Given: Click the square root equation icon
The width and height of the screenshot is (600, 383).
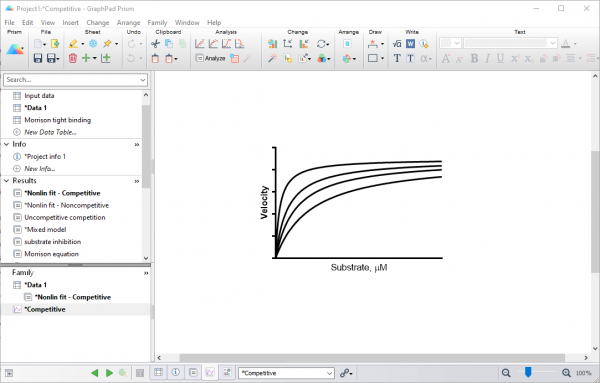Looking at the screenshot, I should [397, 44].
